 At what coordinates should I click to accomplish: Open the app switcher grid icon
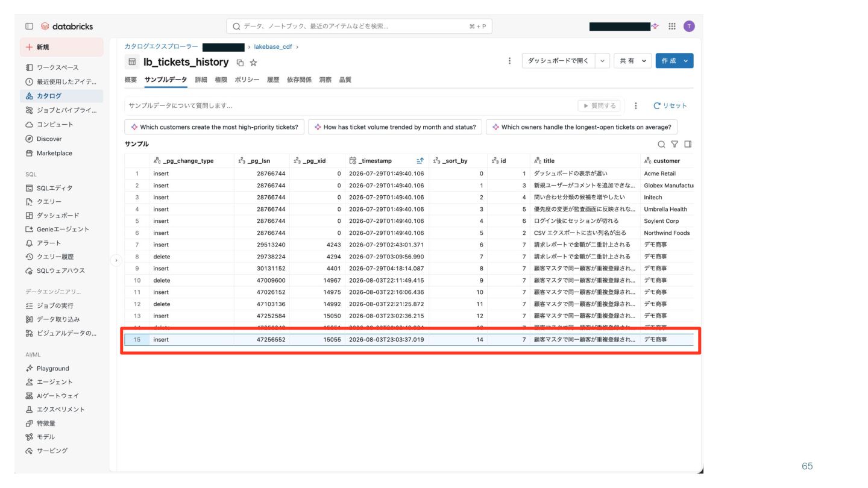pos(672,27)
